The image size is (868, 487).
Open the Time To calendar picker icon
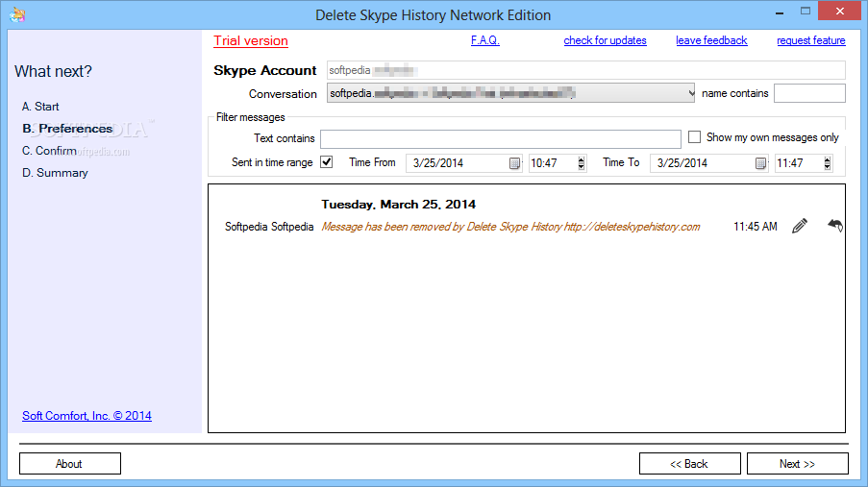point(760,163)
